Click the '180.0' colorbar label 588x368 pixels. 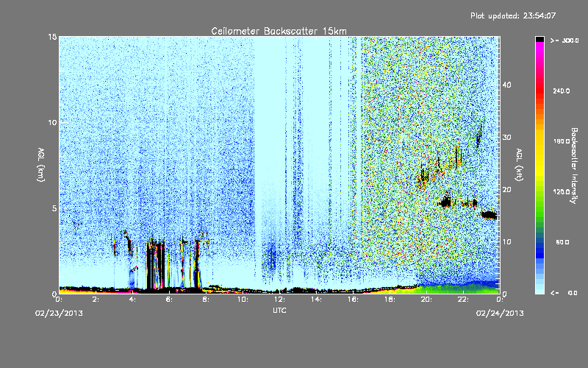click(x=562, y=141)
